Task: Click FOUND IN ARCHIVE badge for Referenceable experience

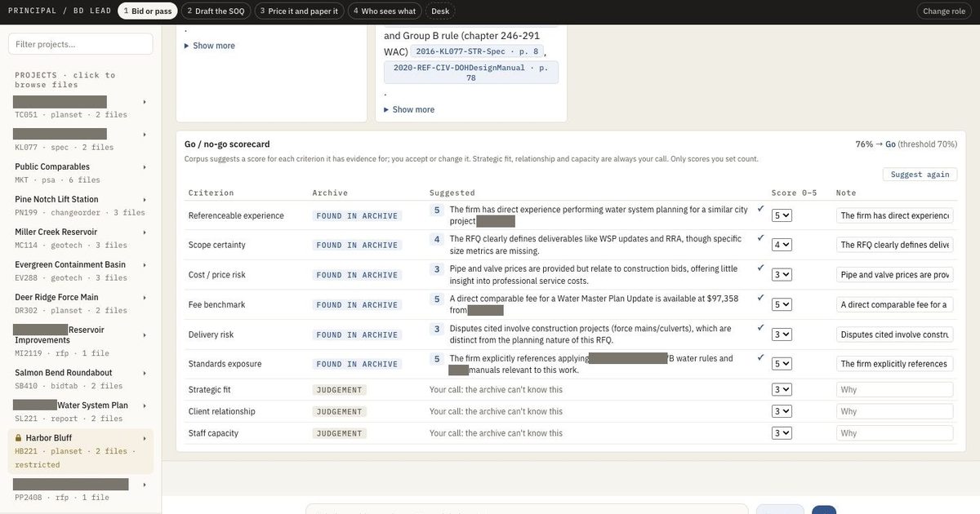Action: [357, 215]
